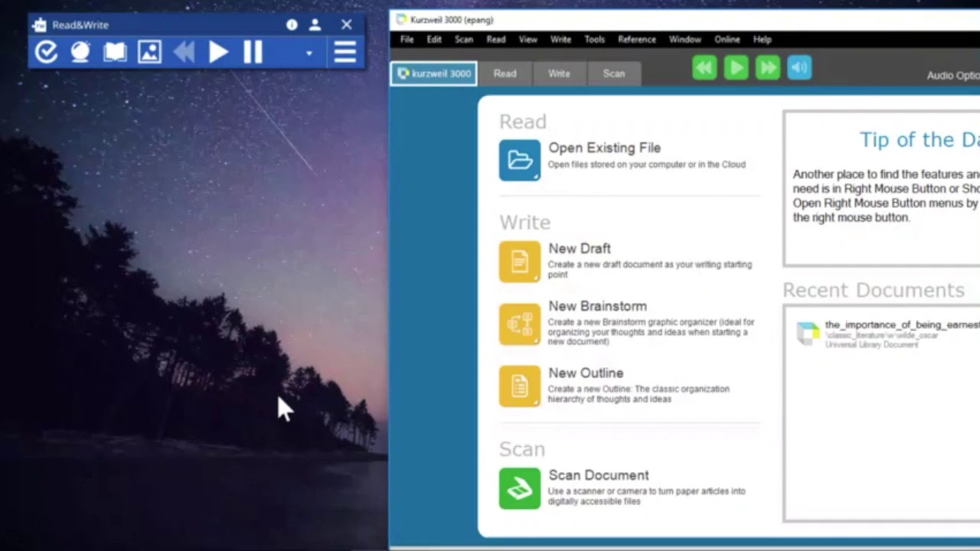This screenshot has width=980, height=551.
Task: Click the New Draft heading
Action: 580,249
